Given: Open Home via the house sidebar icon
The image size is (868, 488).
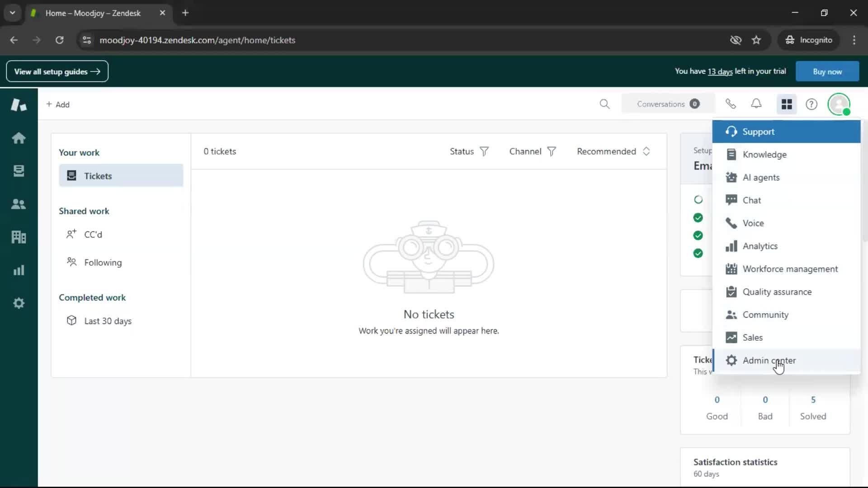Looking at the screenshot, I should click(x=19, y=138).
